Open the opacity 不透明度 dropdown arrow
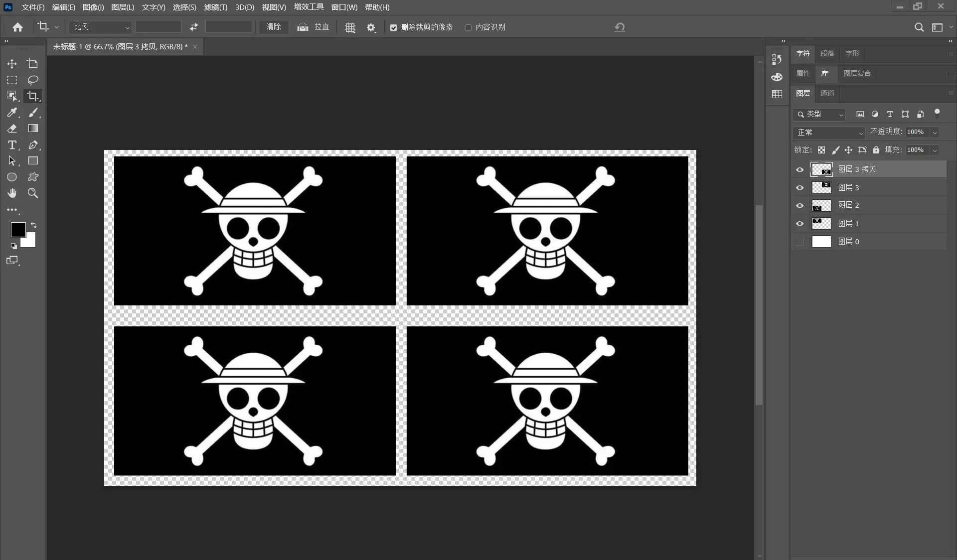 click(x=935, y=132)
